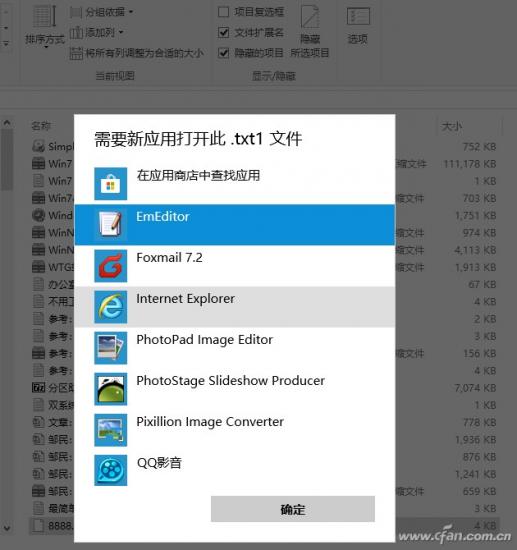
Task: Choose EmEditor to open the file
Action: [x=235, y=224]
